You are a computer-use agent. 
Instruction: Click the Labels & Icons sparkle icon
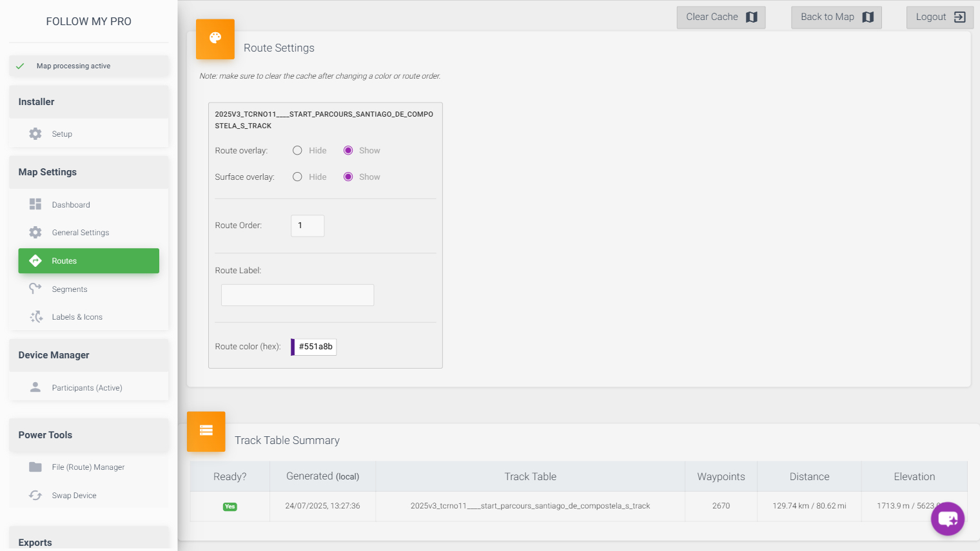coord(35,317)
